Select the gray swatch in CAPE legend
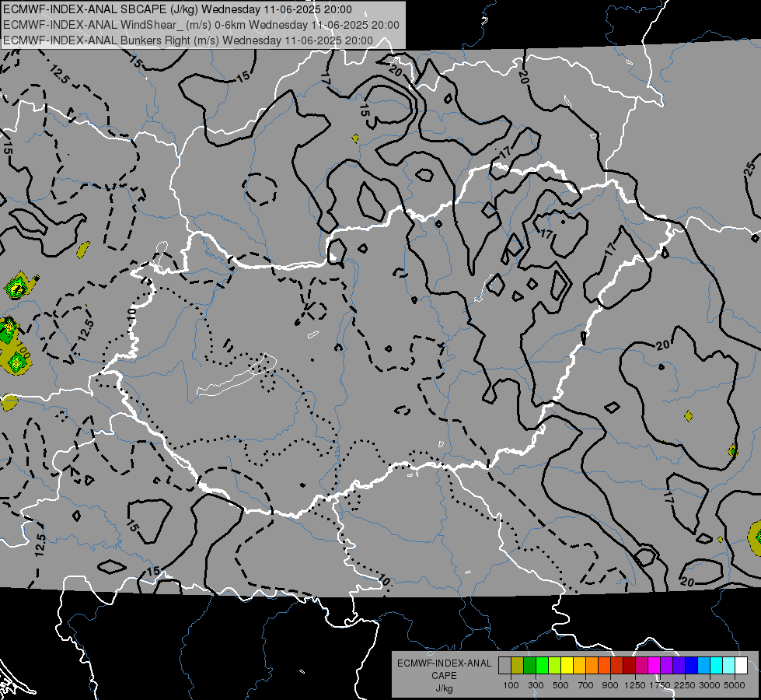 [505, 665]
